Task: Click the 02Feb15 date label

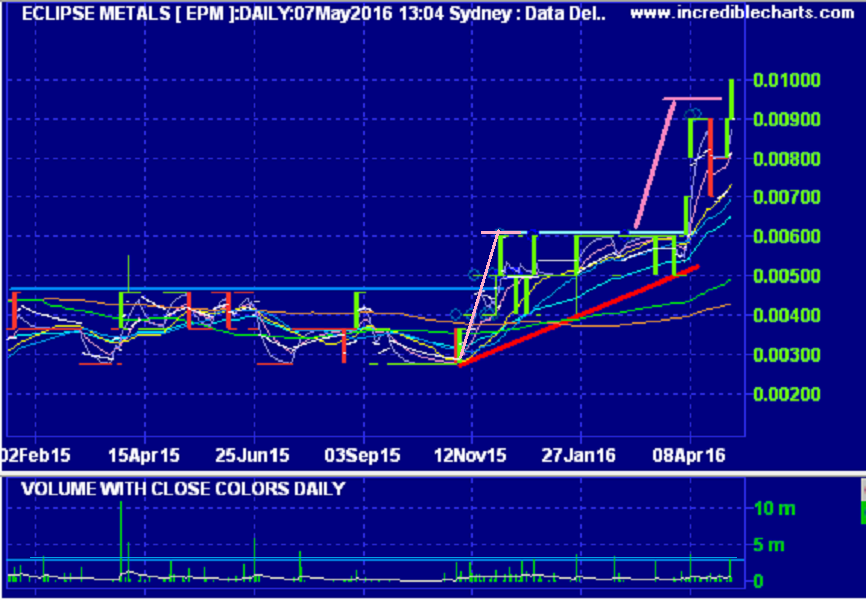Action: coord(35,456)
